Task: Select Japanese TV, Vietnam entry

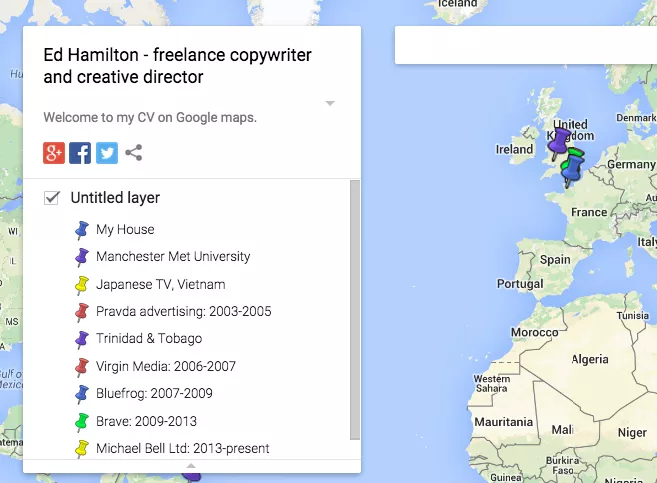Action: [x=160, y=284]
